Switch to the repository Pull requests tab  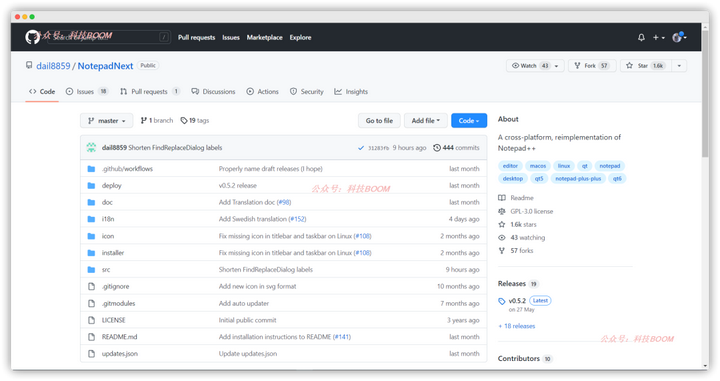click(x=150, y=92)
